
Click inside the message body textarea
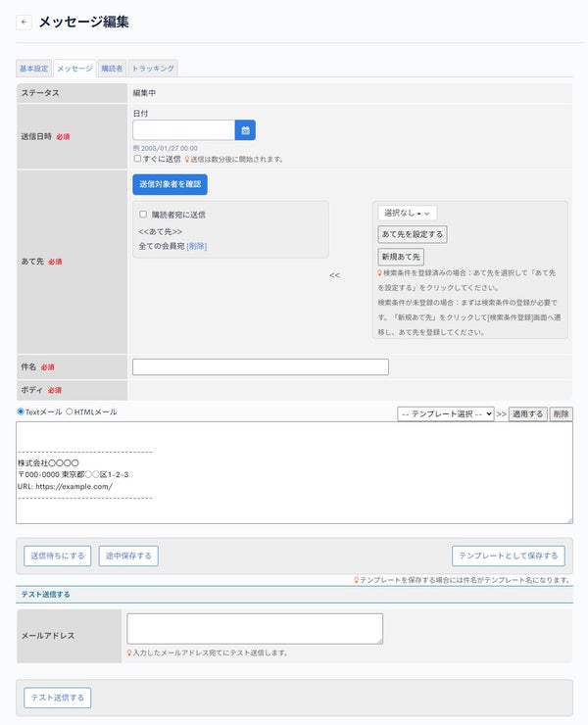[x=294, y=472]
